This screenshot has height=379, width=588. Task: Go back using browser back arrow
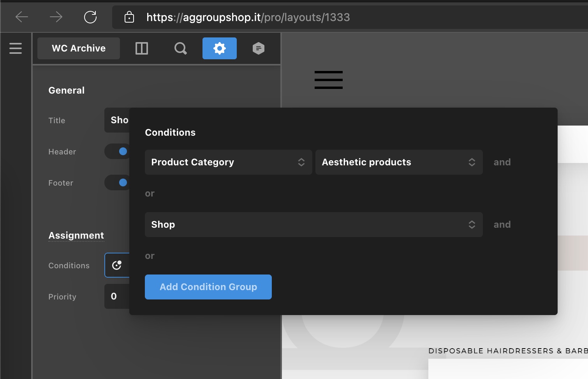pyautogui.click(x=22, y=17)
